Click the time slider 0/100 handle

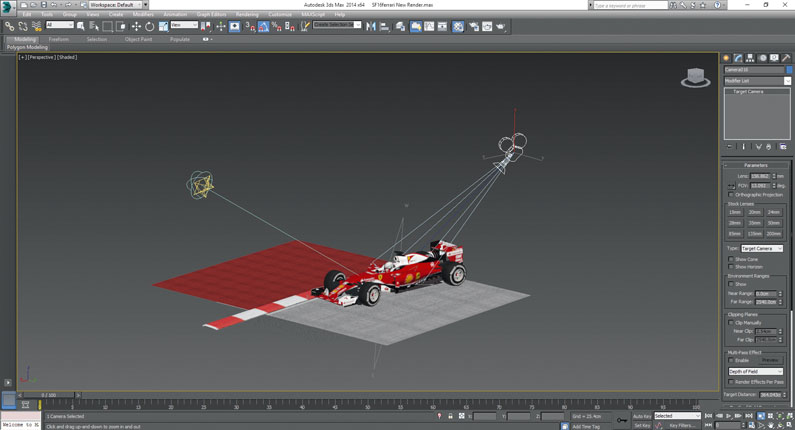coord(49,395)
